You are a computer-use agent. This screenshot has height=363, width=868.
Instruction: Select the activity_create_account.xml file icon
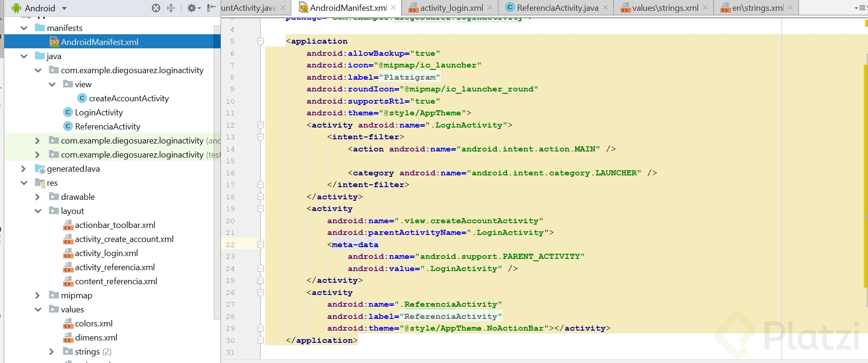pyautogui.click(x=68, y=239)
